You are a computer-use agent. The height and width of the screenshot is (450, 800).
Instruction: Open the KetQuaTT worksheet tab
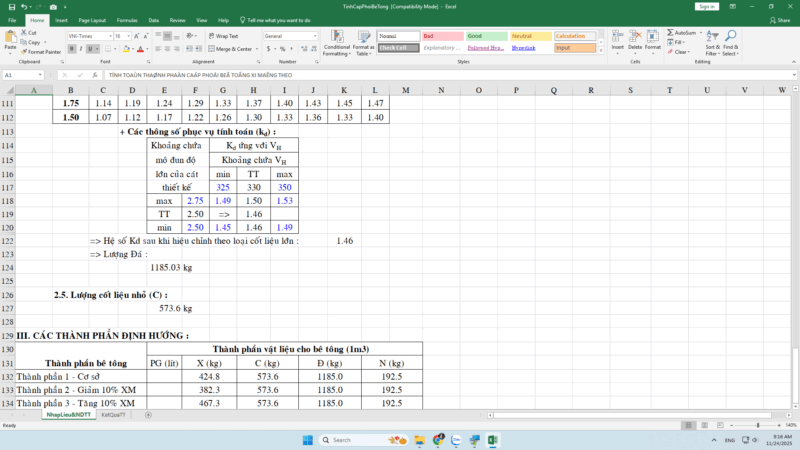click(114, 414)
